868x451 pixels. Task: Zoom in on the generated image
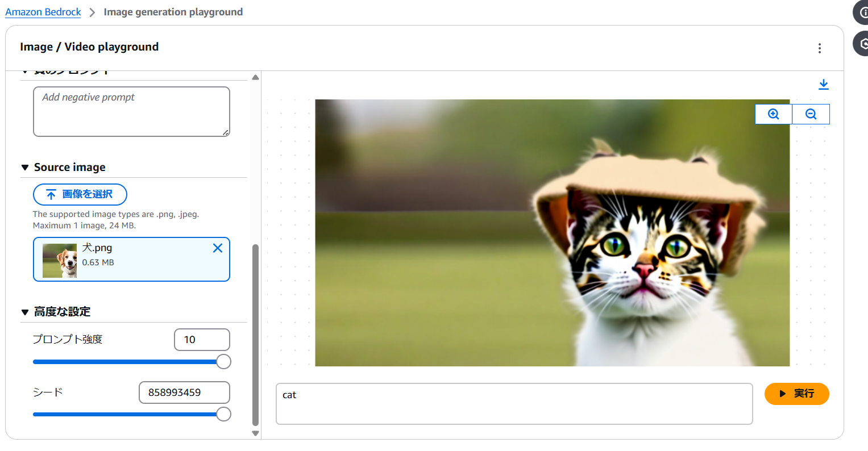[774, 114]
